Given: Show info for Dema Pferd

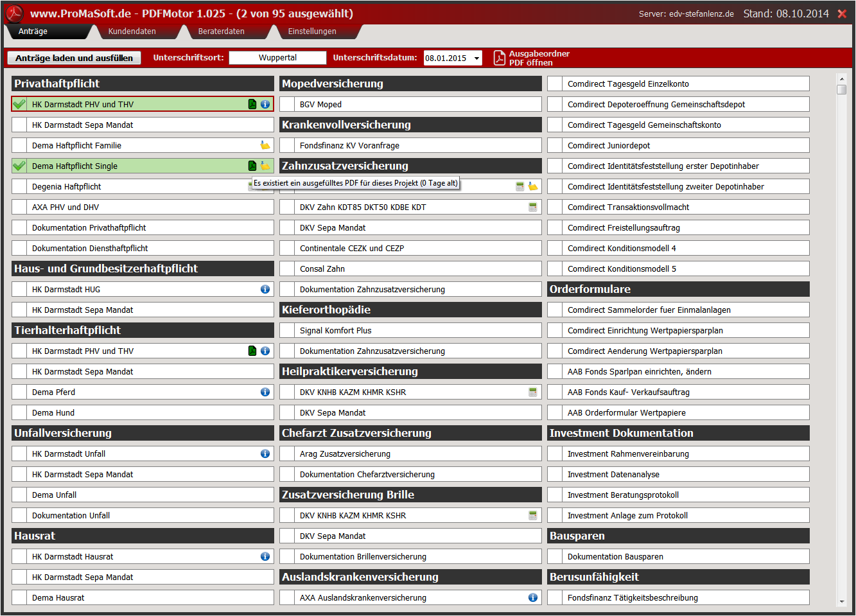Looking at the screenshot, I should (265, 392).
